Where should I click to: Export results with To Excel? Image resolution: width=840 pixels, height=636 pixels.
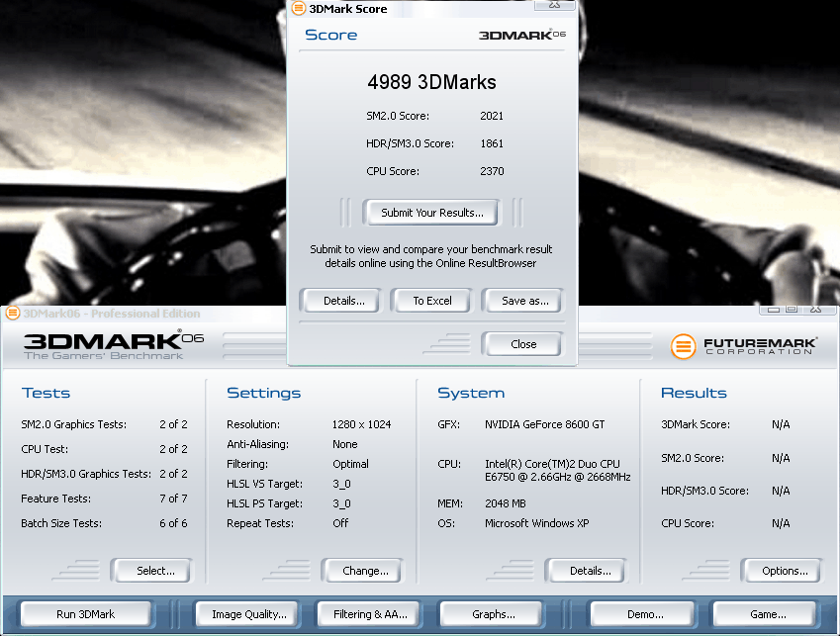pos(432,301)
